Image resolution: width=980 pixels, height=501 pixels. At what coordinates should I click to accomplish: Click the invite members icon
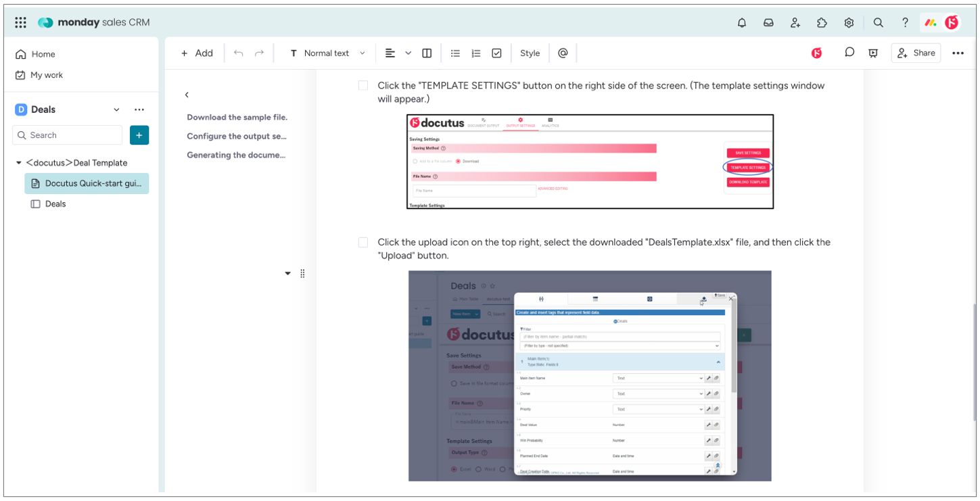point(795,23)
